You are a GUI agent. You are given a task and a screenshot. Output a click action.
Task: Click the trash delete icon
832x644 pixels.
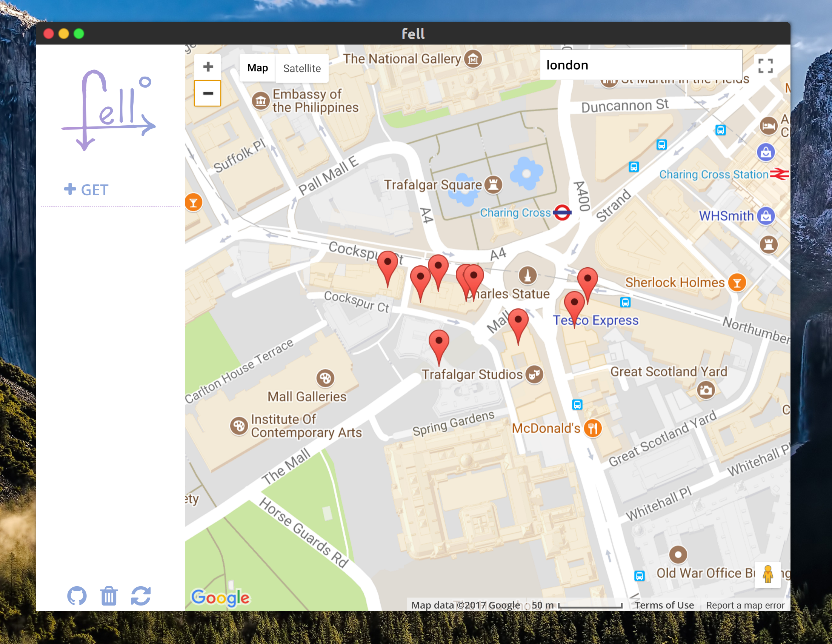(x=109, y=596)
